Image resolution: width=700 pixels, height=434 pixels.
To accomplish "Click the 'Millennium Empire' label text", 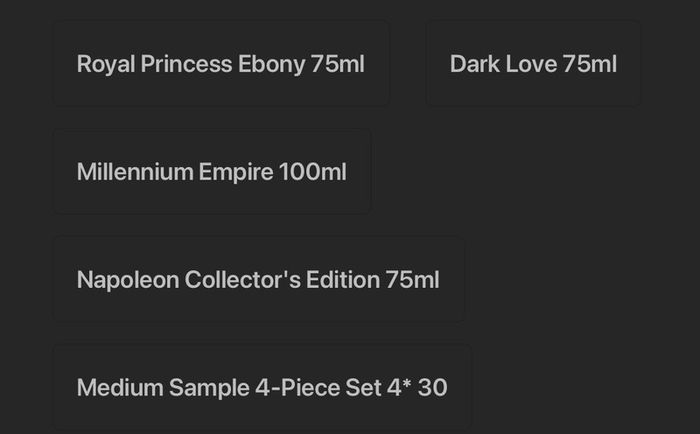I will coord(175,172).
